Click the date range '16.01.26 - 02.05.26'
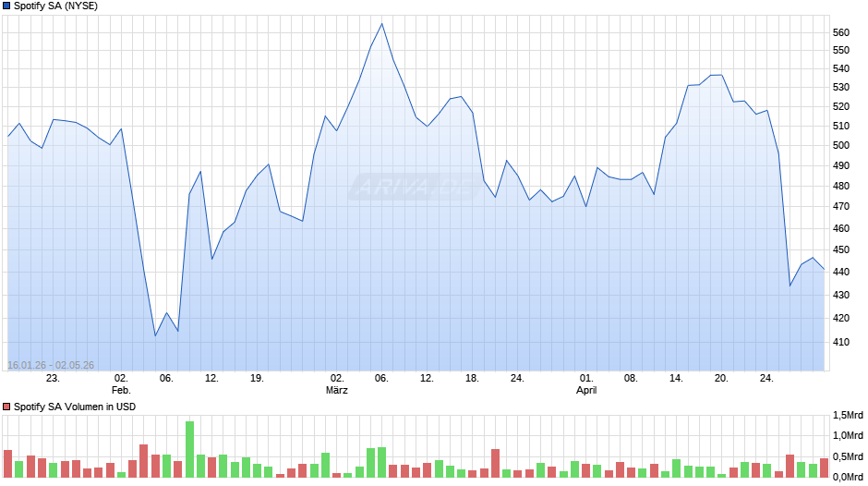Viewport: 868px width, 486px height. (x=51, y=365)
